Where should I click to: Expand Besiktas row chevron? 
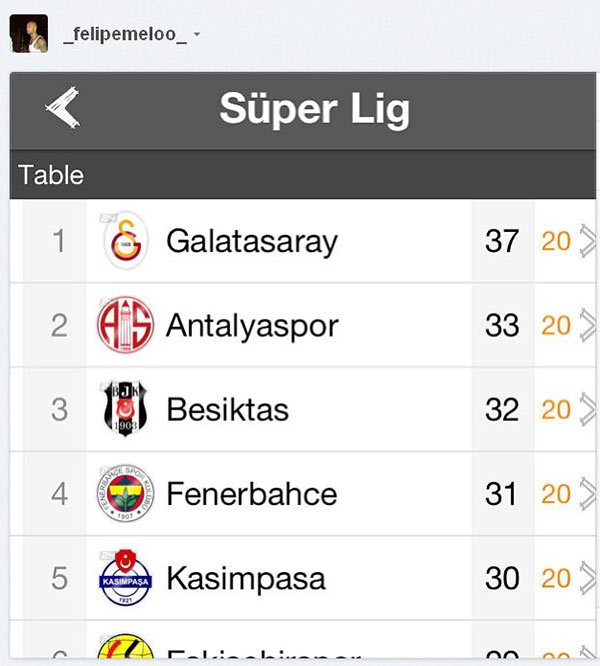tap(587, 409)
